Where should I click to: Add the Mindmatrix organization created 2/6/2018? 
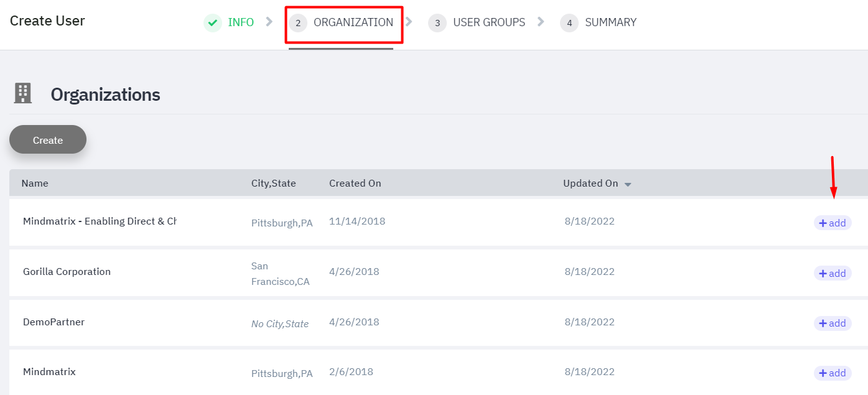(x=833, y=373)
